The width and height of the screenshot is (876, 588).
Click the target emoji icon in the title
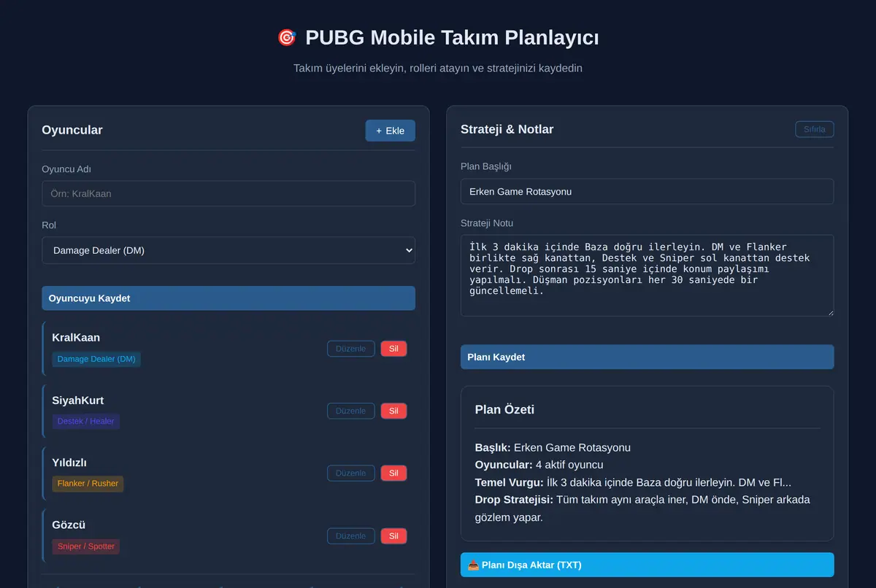287,37
